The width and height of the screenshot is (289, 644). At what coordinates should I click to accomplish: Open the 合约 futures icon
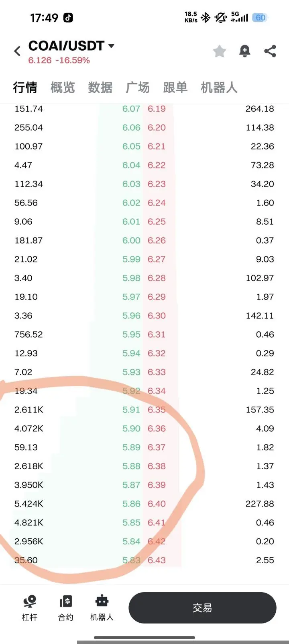coord(66,608)
